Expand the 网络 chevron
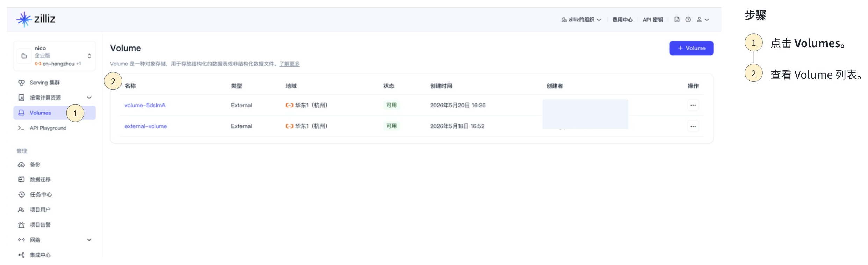 89,239
